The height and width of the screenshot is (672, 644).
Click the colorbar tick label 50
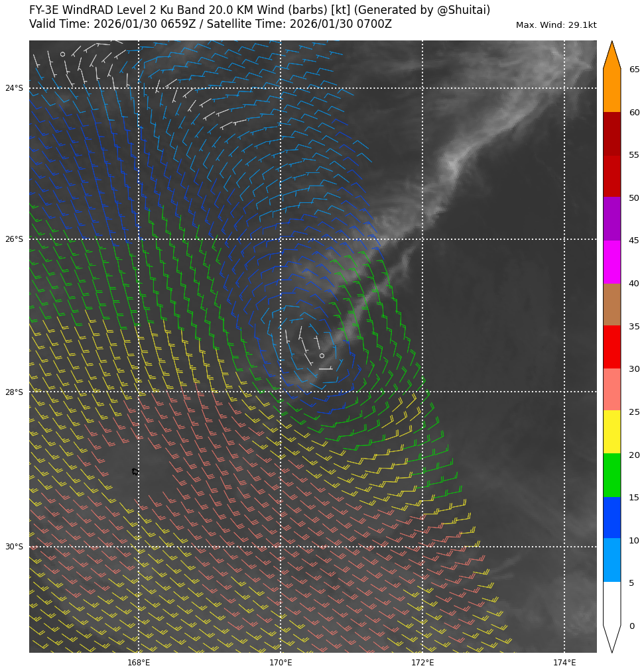pos(634,198)
